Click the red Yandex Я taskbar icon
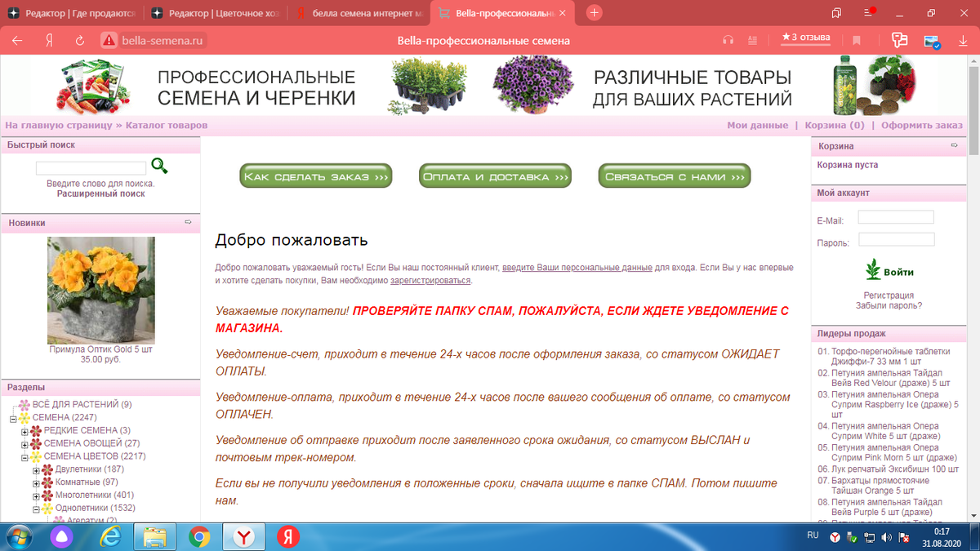This screenshot has height=551, width=980. 287,536
